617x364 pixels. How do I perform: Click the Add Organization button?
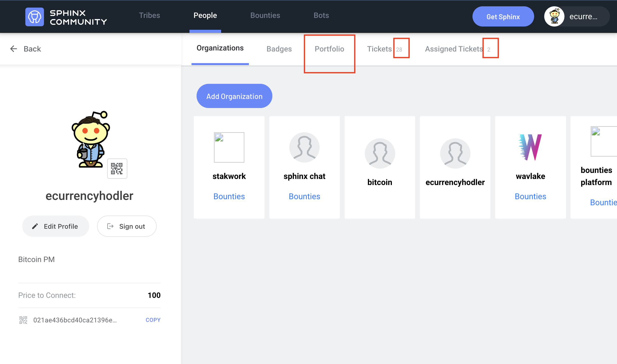234,96
